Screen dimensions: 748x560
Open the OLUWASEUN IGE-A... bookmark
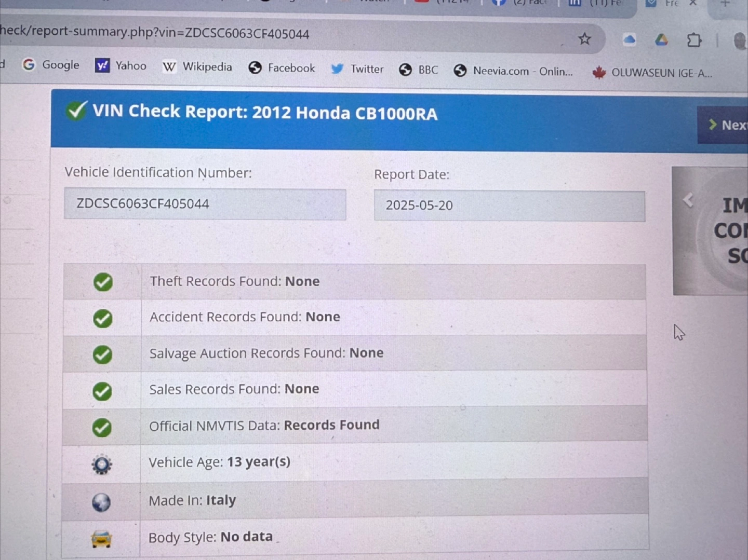(x=652, y=73)
